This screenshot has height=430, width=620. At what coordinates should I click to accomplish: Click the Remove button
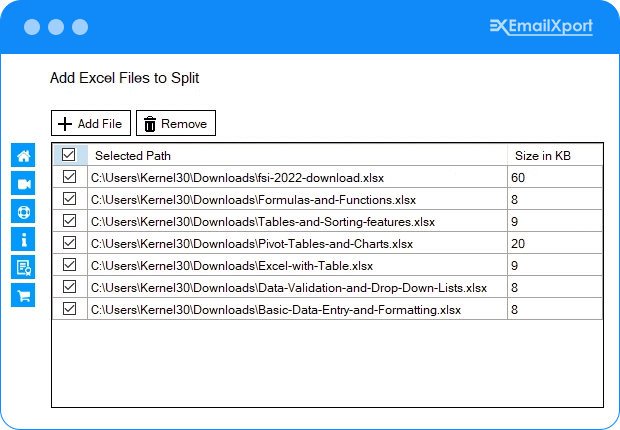[x=176, y=123]
